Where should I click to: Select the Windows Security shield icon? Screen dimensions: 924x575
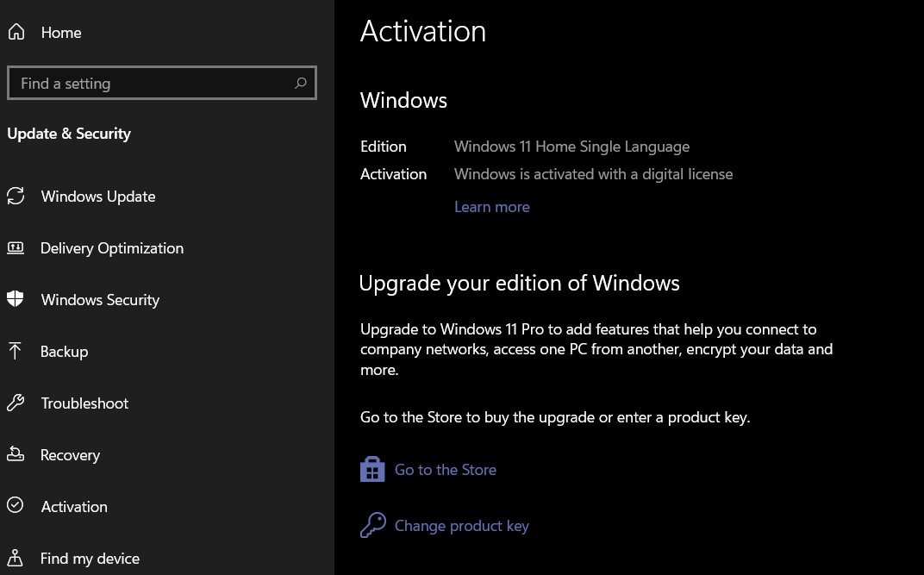(16, 300)
